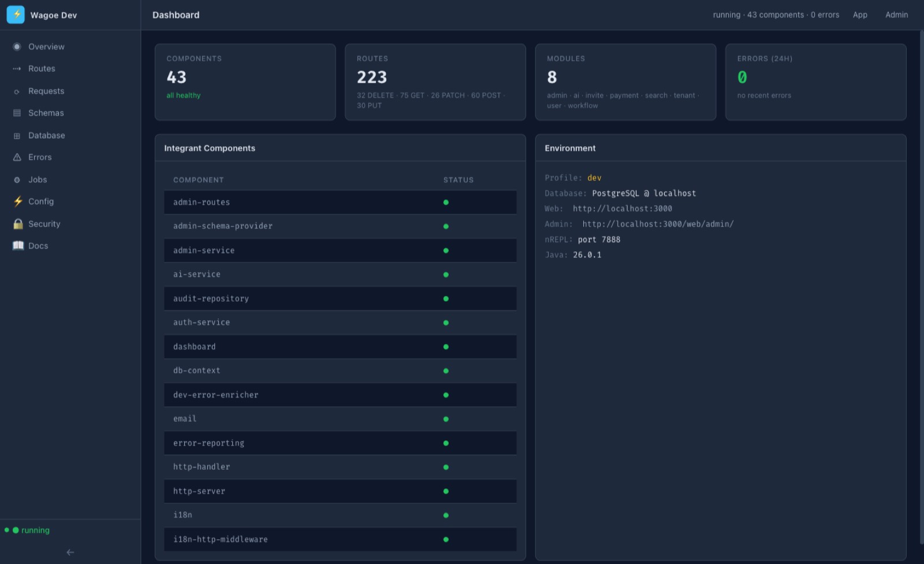Select the Routes 223 summary card

[435, 82]
